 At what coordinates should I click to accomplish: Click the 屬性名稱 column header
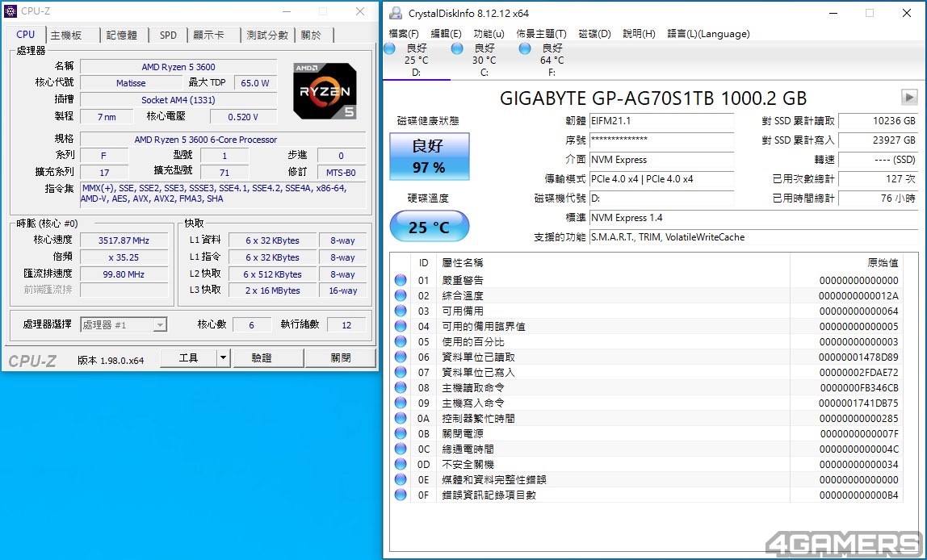tap(612, 263)
